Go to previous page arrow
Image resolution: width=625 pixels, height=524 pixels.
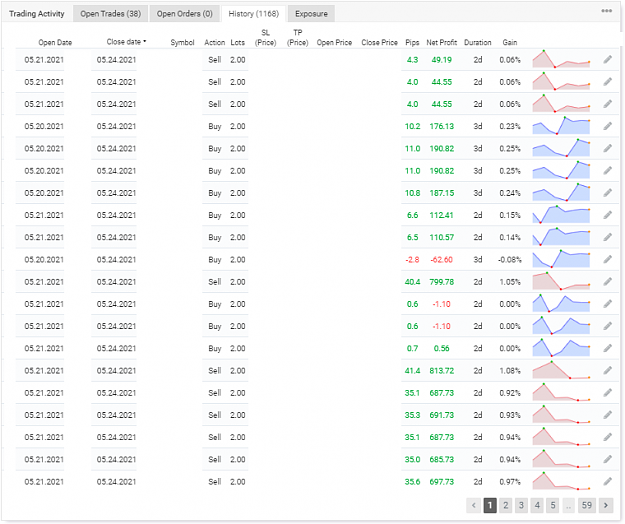point(474,505)
